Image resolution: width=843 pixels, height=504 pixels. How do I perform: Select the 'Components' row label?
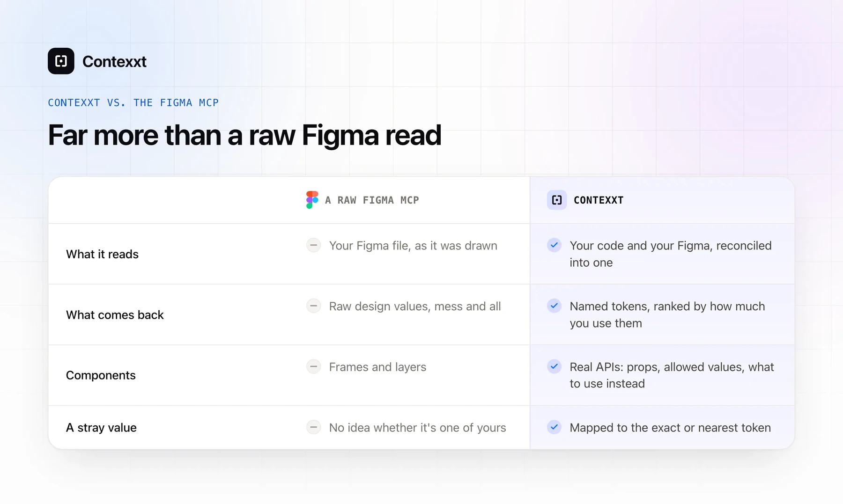pyautogui.click(x=101, y=375)
